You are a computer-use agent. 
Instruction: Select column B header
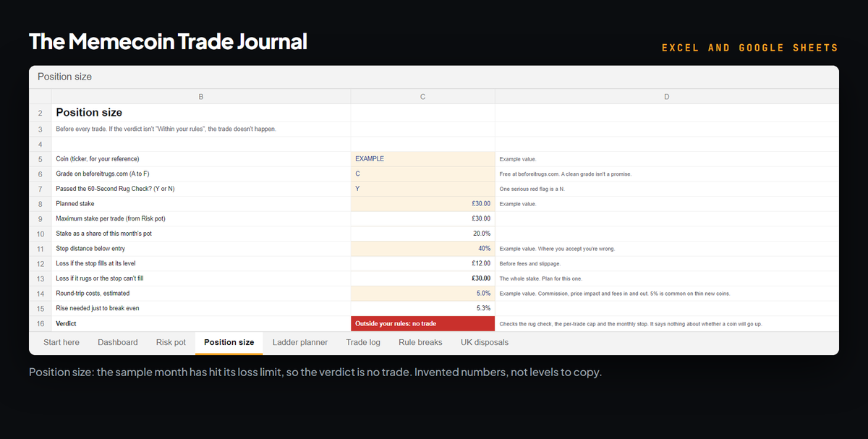200,97
